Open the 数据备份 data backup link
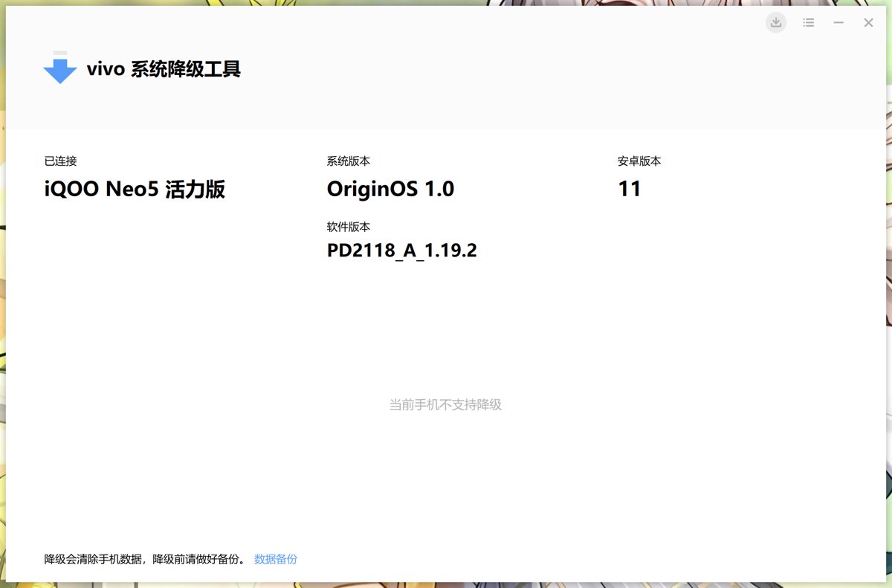The width and height of the screenshot is (892, 588). [276, 559]
